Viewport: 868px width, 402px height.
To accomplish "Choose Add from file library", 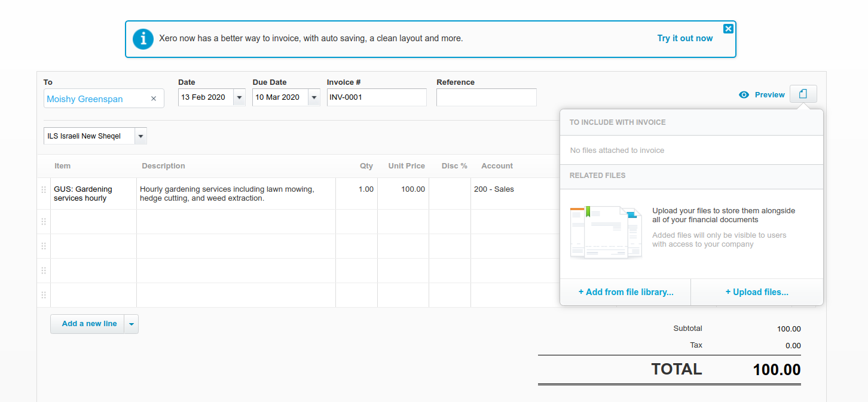I will [x=625, y=292].
